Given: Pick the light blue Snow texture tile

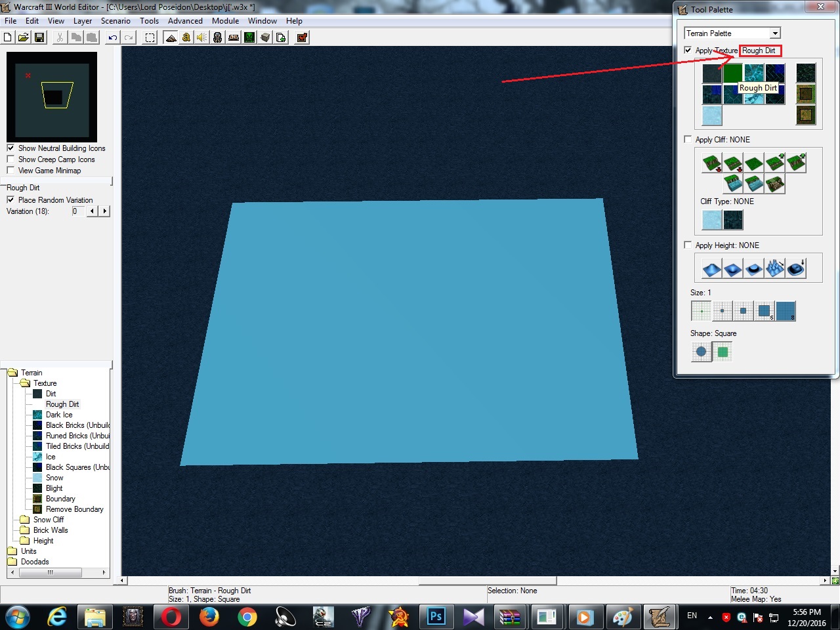Looking at the screenshot, I should point(712,115).
